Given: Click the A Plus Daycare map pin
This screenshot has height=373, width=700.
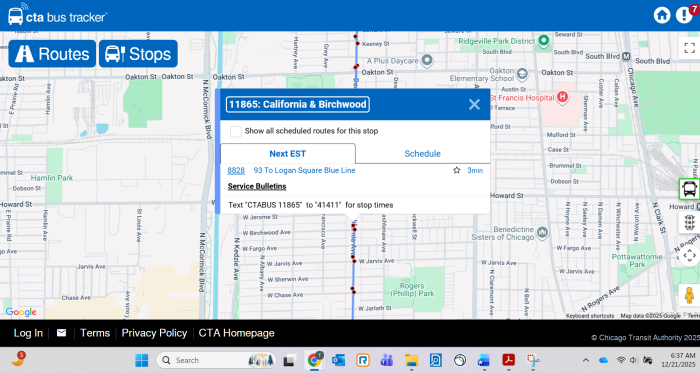Looking at the screenshot, I should click(x=427, y=59).
